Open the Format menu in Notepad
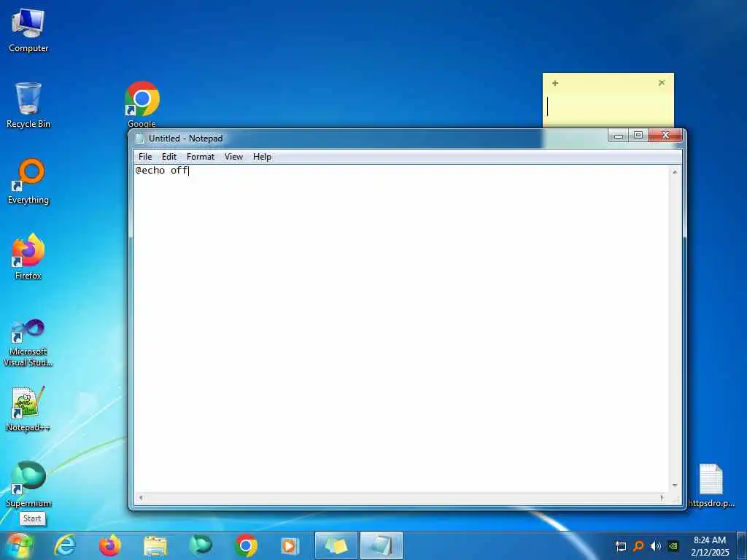747x560 pixels. point(201,157)
